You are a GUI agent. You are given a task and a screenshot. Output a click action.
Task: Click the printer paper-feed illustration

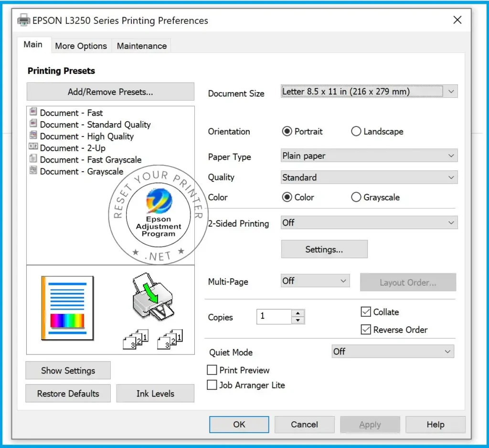[x=153, y=296]
